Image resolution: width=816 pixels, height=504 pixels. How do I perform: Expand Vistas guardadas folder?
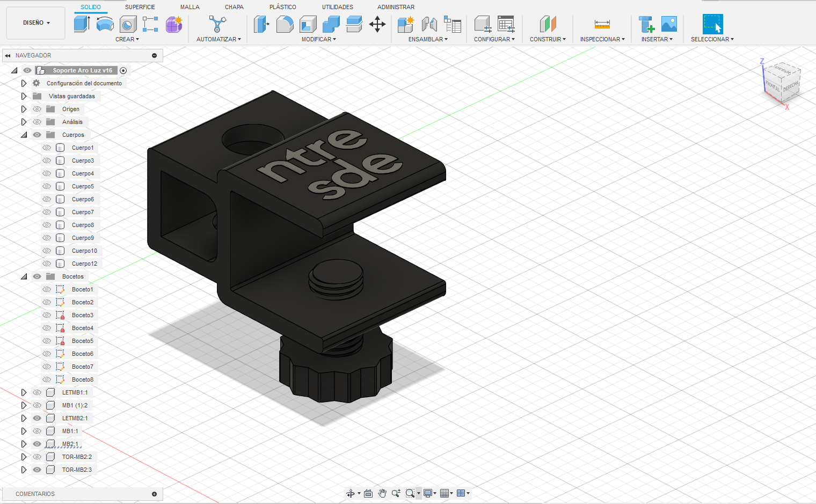click(24, 96)
